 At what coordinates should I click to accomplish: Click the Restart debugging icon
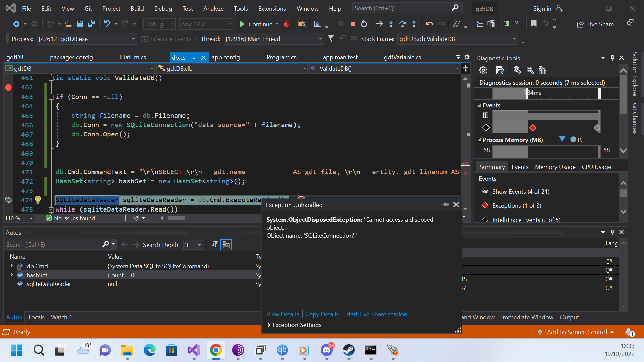click(364, 24)
